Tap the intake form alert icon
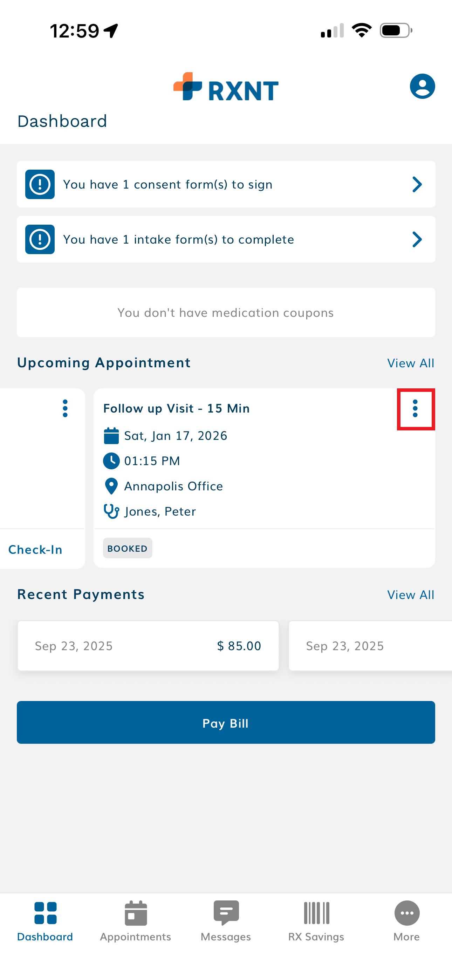Image resolution: width=452 pixels, height=980 pixels. coord(40,239)
